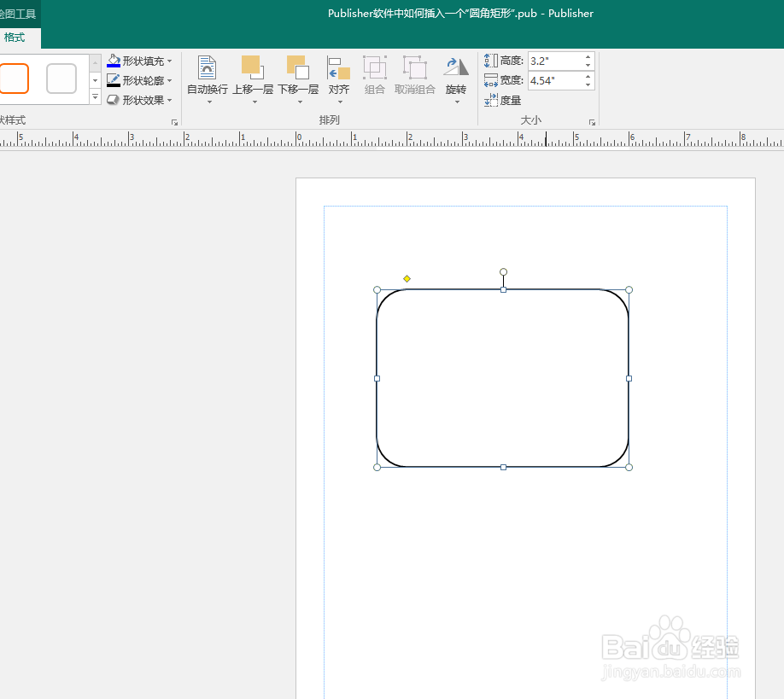Image resolution: width=784 pixels, height=699 pixels.
Task: Expand the Shape Outline dropdown arrow
Action: pos(169,80)
